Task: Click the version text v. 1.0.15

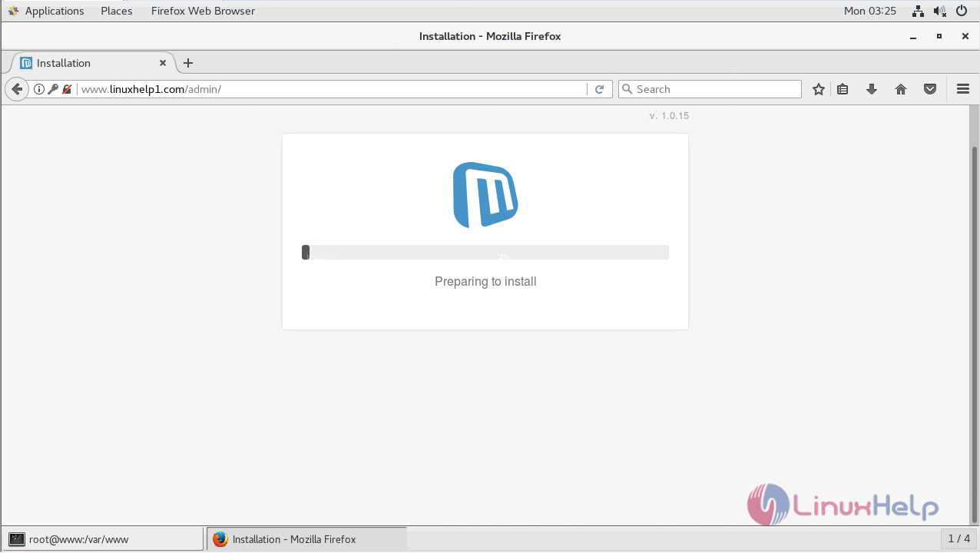Action: [669, 116]
